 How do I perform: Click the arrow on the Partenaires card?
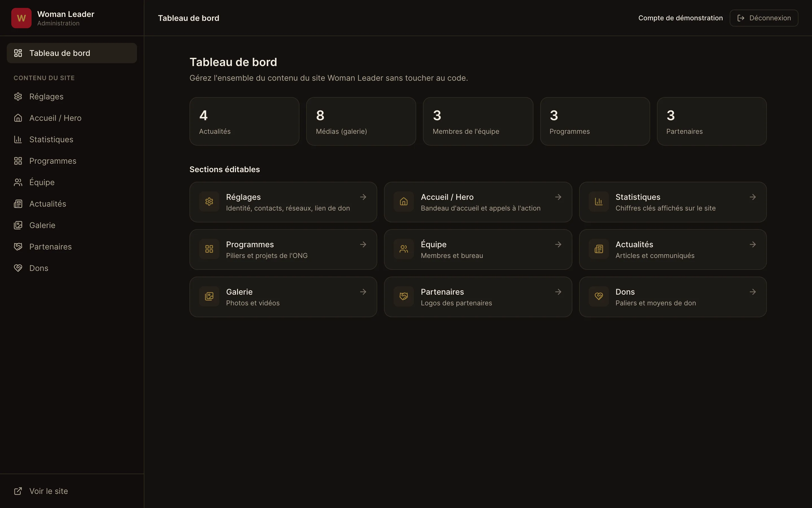click(558, 292)
